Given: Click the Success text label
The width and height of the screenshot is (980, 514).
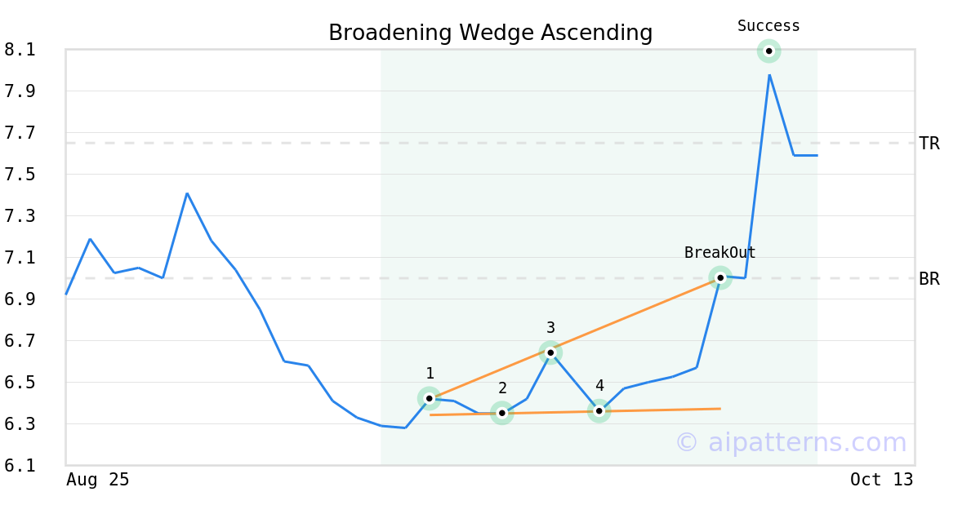Looking at the screenshot, I should coord(768,26).
